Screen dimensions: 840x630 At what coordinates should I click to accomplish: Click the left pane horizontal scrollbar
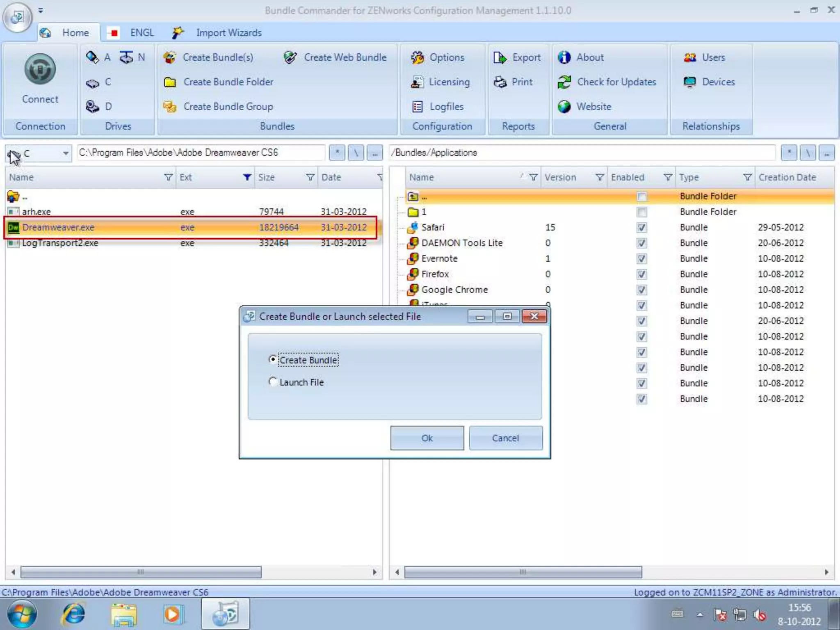(140, 572)
